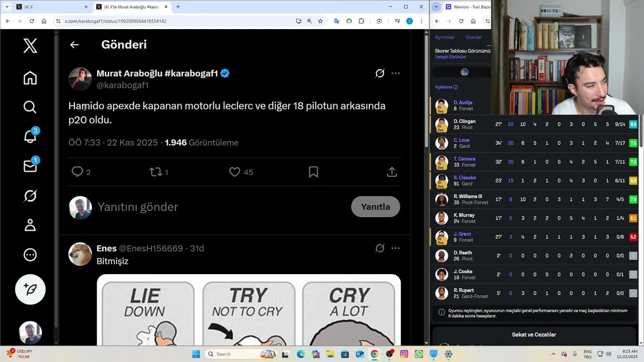Open messages envelope icon in sidebar
Image resolution: width=644 pixels, height=362 pixels.
pos(30,166)
